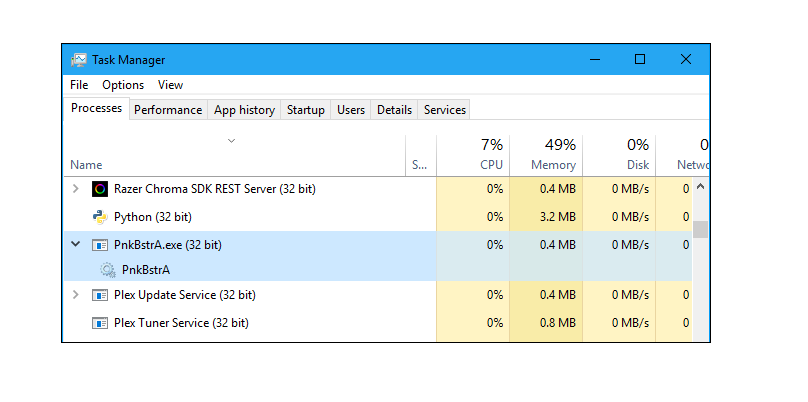
Task: Open the View menu
Action: tap(170, 85)
